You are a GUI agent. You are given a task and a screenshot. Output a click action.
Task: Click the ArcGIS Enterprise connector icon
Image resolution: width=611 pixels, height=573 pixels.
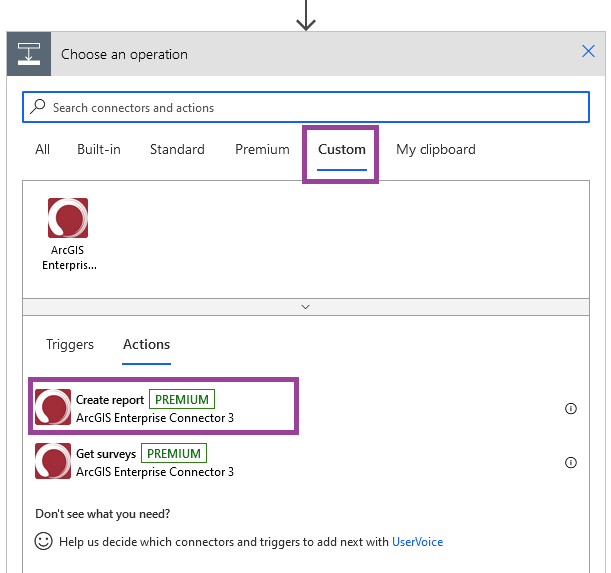(x=68, y=218)
